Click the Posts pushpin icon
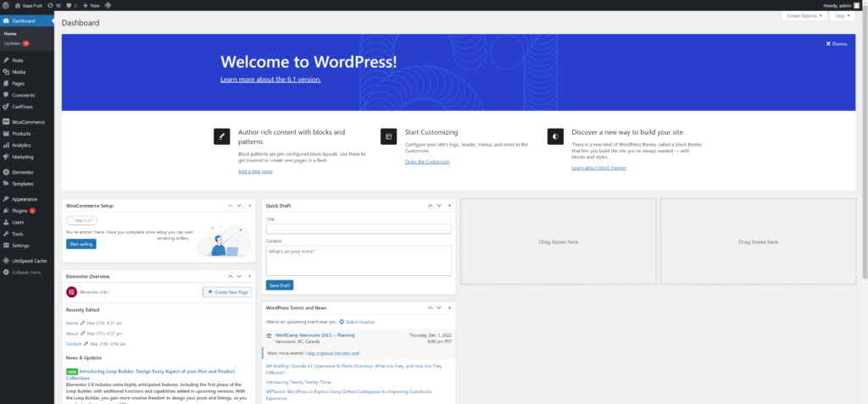 coord(6,60)
